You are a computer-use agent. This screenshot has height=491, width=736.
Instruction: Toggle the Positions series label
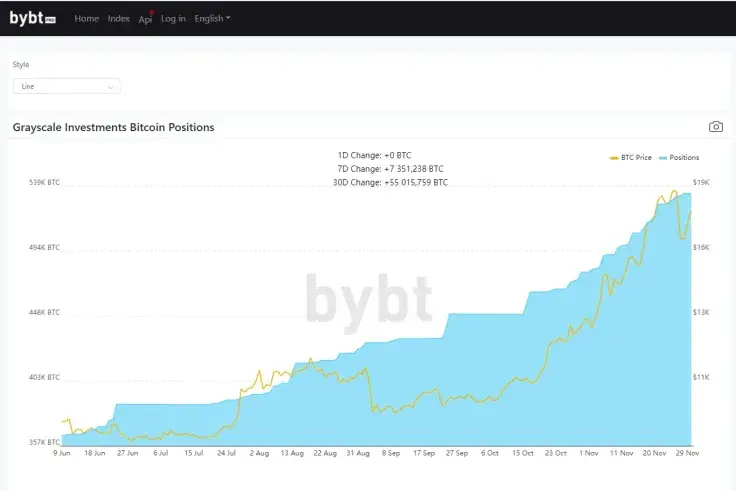pos(684,158)
